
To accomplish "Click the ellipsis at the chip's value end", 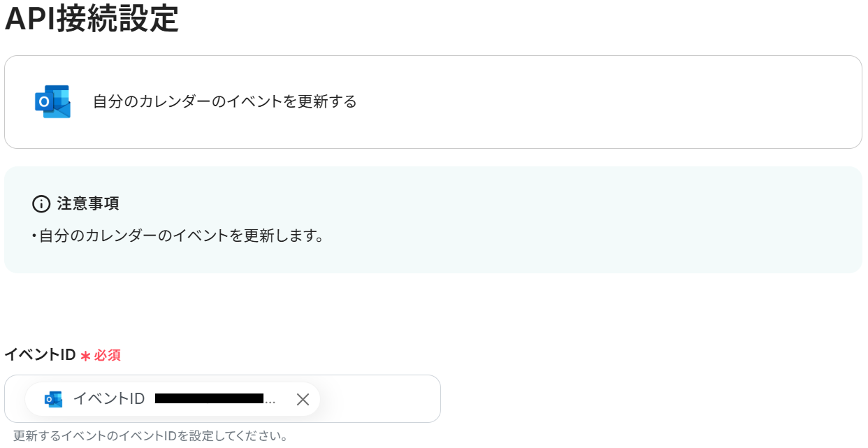I will pyautogui.click(x=270, y=400).
